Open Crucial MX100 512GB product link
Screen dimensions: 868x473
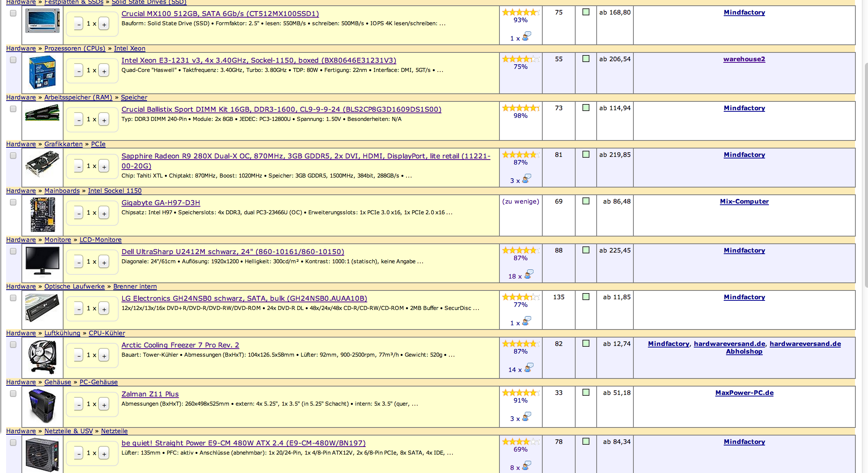(x=220, y=14)
